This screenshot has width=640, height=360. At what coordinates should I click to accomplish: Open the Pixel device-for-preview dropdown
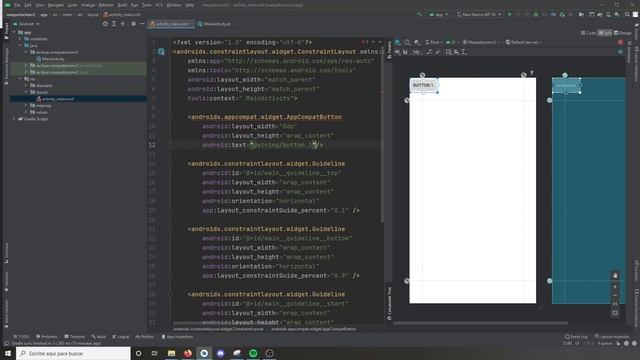[x=434, y=42]
